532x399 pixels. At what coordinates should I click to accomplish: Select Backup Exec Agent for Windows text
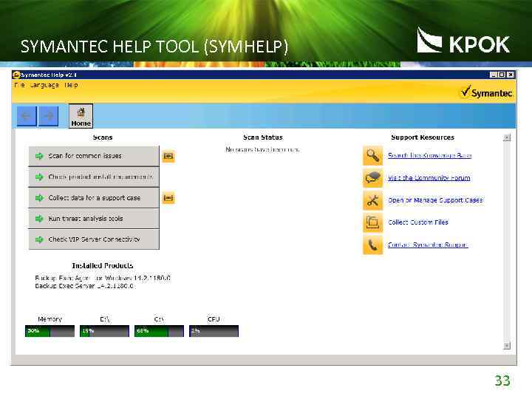click(103, 279)
